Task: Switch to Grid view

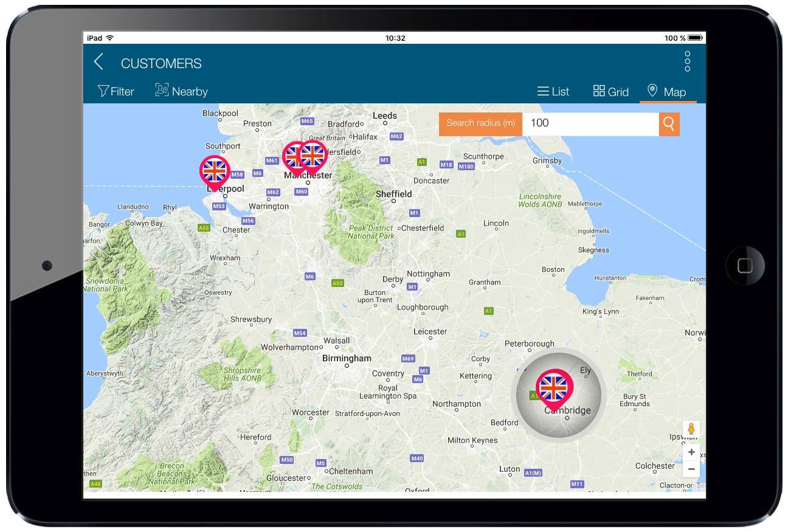Action: tap(611, 91)
